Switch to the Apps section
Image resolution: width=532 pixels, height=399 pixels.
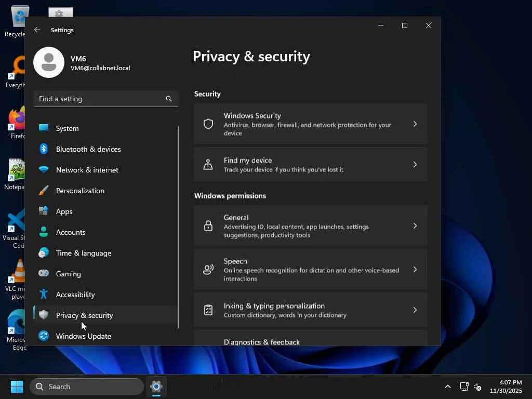point(105,211)
